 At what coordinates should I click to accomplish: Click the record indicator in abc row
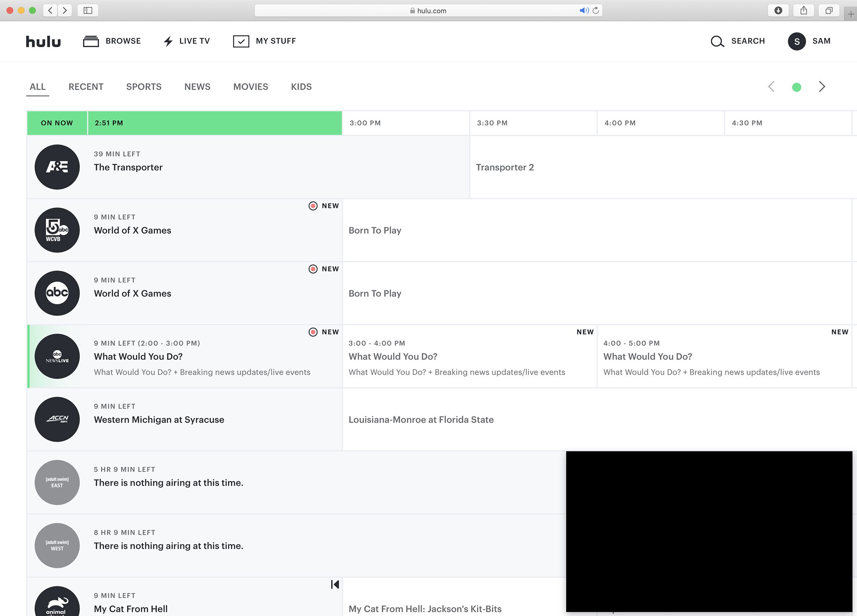(313, 269)
